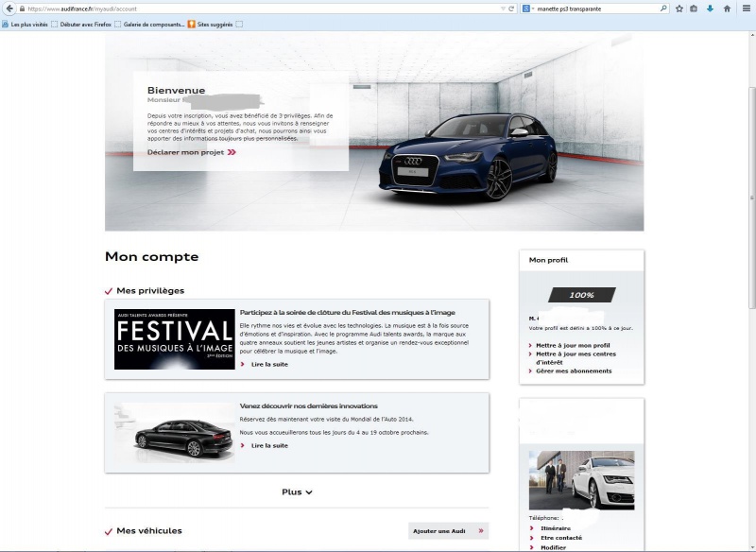Viewport: 756px width, 552px height.
Task: Click the browser back arrow button
Action: 9,9
